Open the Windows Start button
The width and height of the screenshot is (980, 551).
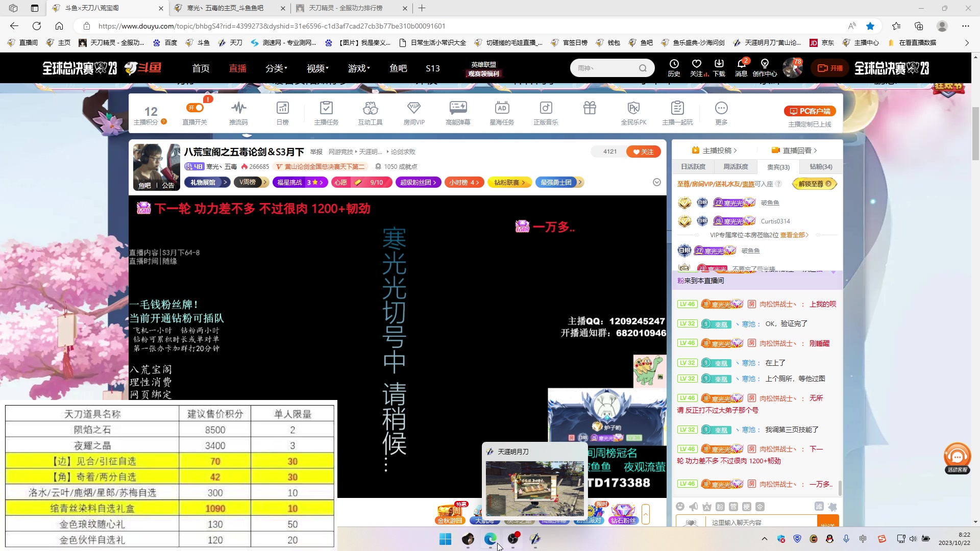click(446, 539)
